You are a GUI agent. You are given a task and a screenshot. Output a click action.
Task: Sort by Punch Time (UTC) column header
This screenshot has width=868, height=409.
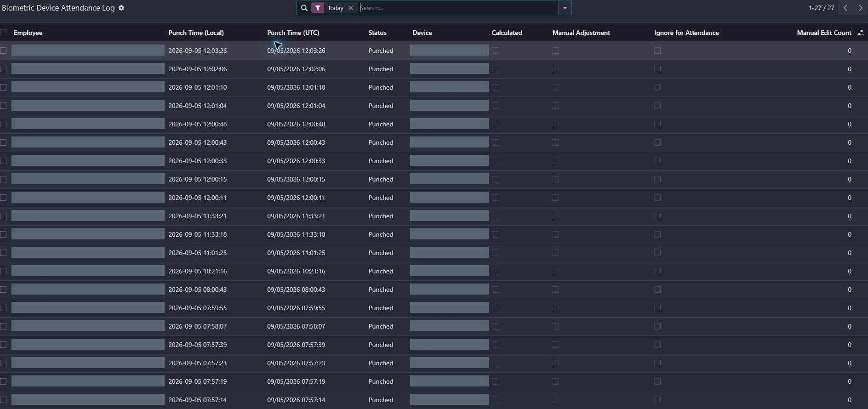(x=293, y=33)
